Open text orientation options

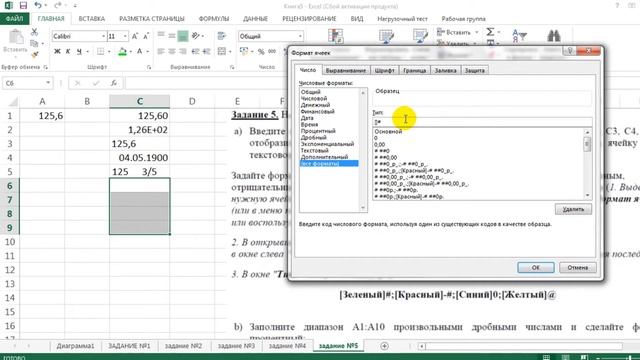(196, 36)
